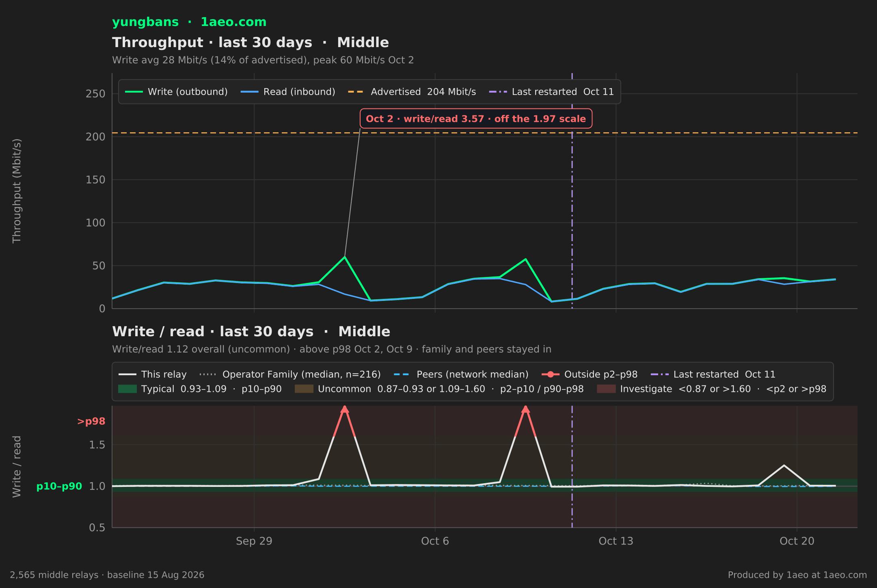The image size is (877, 588).
Task: Click the brown Uncommon band swatch
Action: (304, 389)
